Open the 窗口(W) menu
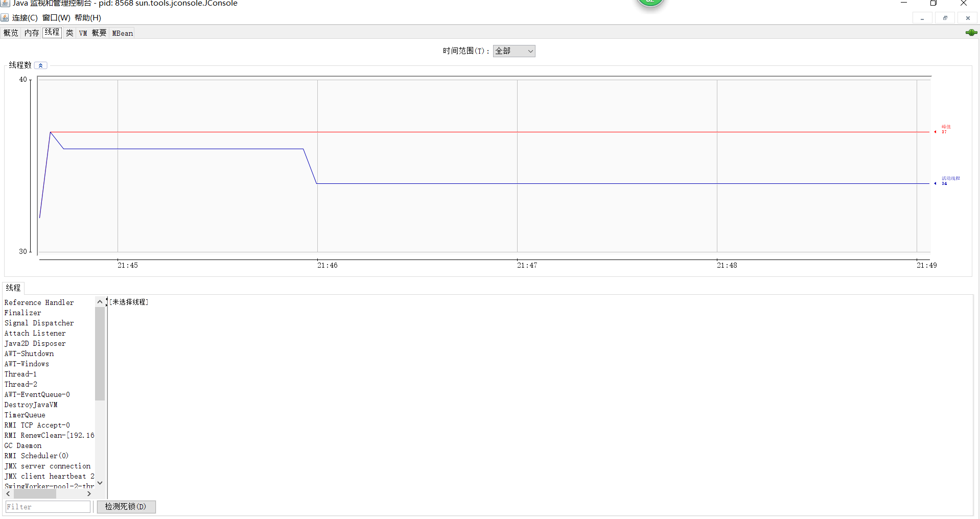The height and width of the screenshot is (519, 980). (56, 18)
